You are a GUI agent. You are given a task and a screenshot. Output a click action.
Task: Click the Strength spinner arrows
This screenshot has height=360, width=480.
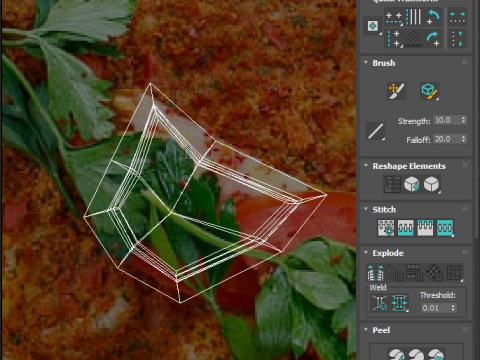coord(463,120)
